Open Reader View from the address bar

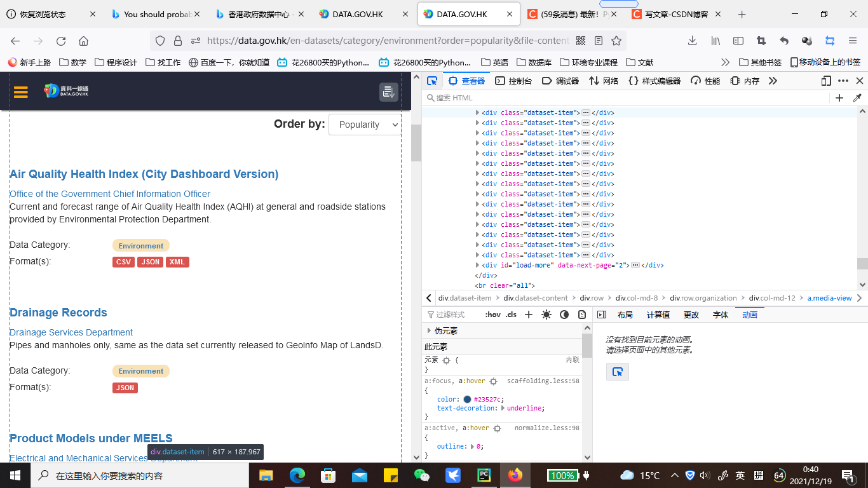(598, 39)
